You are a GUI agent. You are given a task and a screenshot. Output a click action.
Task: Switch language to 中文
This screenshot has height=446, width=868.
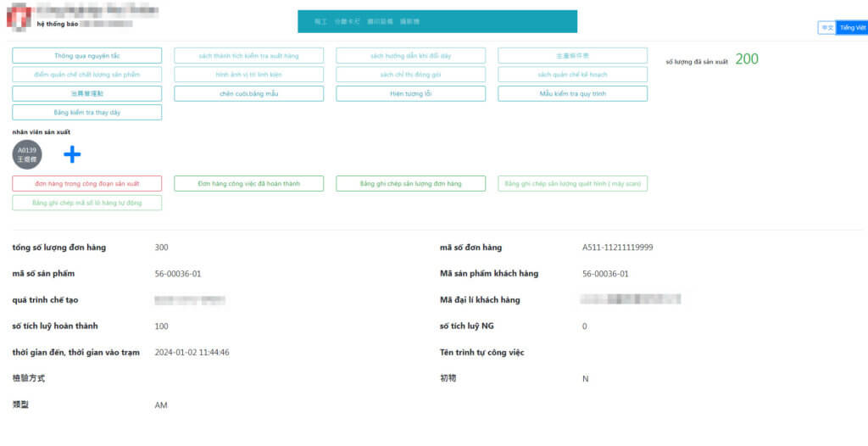coord(826,28)
